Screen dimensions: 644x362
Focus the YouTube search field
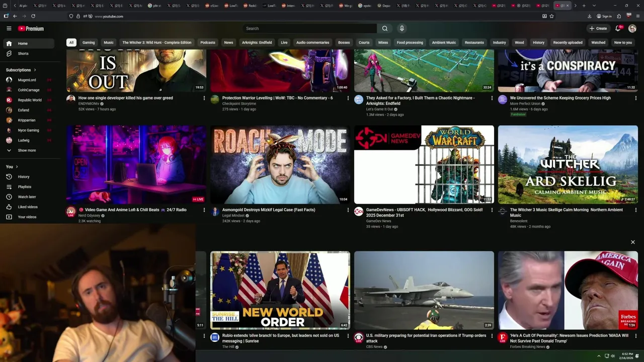309,29
